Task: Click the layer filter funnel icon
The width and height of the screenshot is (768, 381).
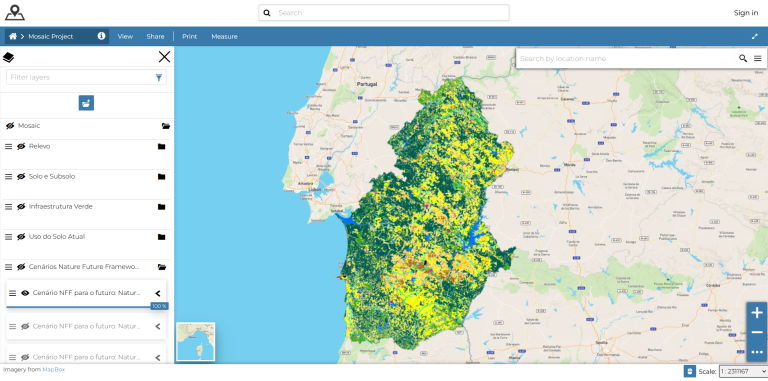Action: pos(159,77)
